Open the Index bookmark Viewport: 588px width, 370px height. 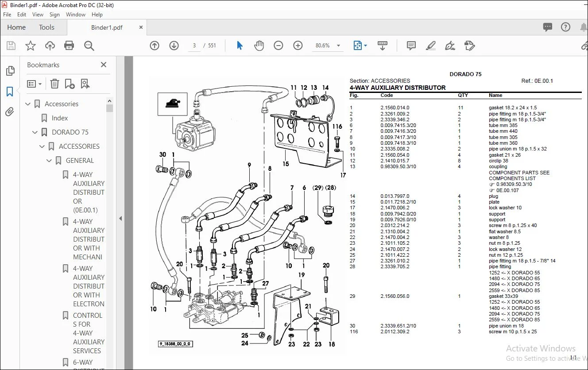point(60,118)
